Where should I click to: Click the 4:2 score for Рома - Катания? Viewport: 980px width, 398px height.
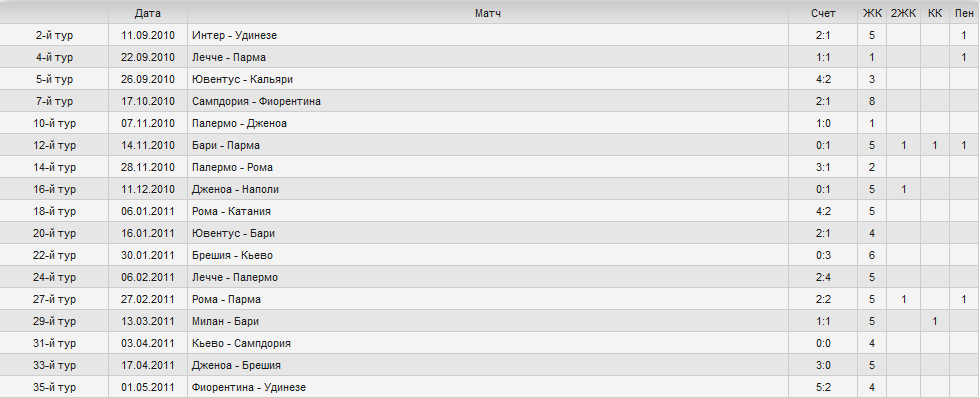pos(823,211)
